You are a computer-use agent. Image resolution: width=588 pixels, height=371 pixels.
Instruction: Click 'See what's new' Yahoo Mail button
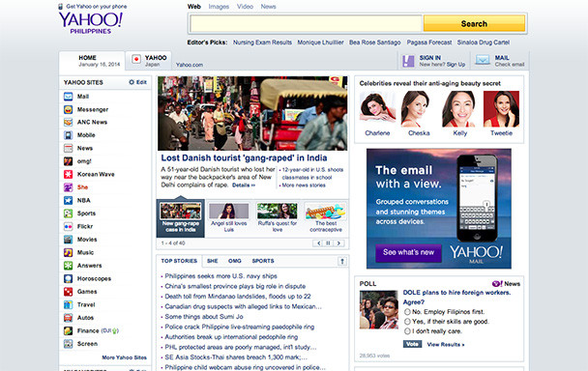click(x=408, y=253)
